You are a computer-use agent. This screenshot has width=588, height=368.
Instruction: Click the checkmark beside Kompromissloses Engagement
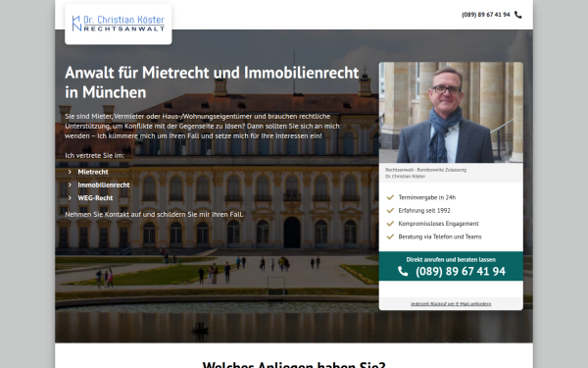[390, 224]
